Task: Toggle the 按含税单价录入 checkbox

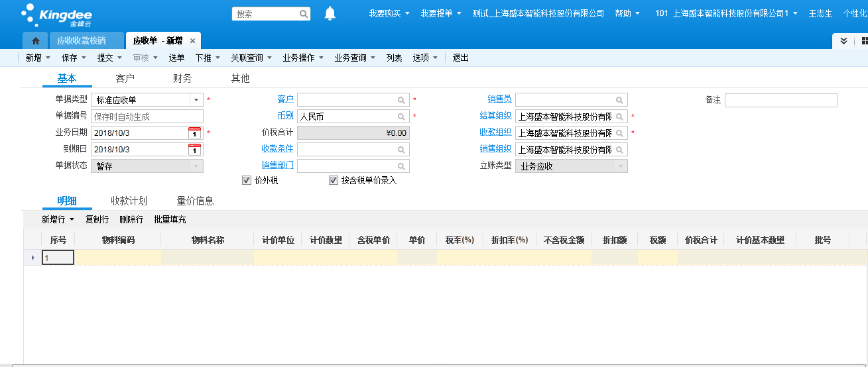Action: click(x=334, y=180)
